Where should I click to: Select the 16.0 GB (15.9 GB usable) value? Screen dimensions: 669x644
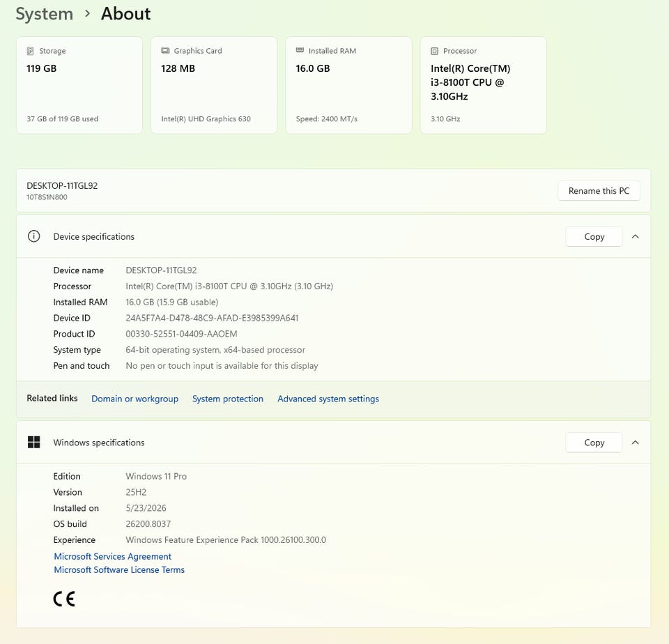172,302
